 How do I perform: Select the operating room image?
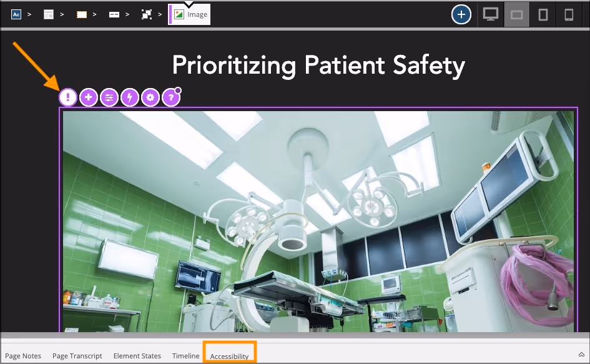tap(318, 221)
